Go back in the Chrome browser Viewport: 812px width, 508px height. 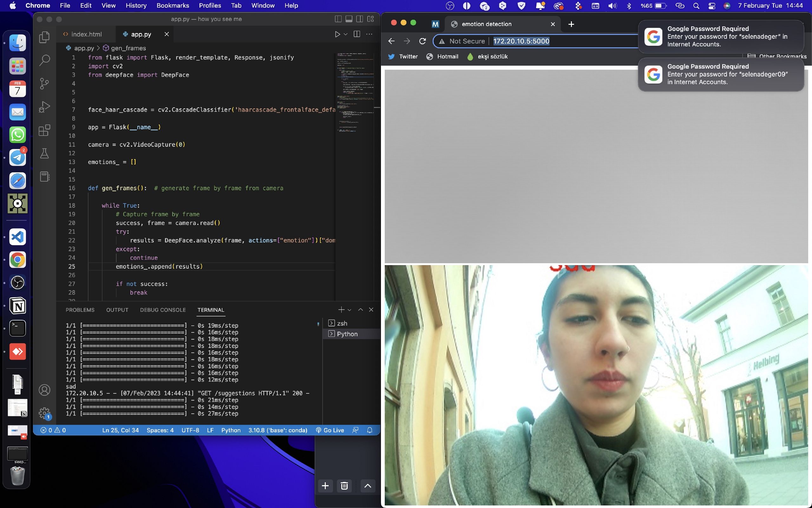[391, 41]
